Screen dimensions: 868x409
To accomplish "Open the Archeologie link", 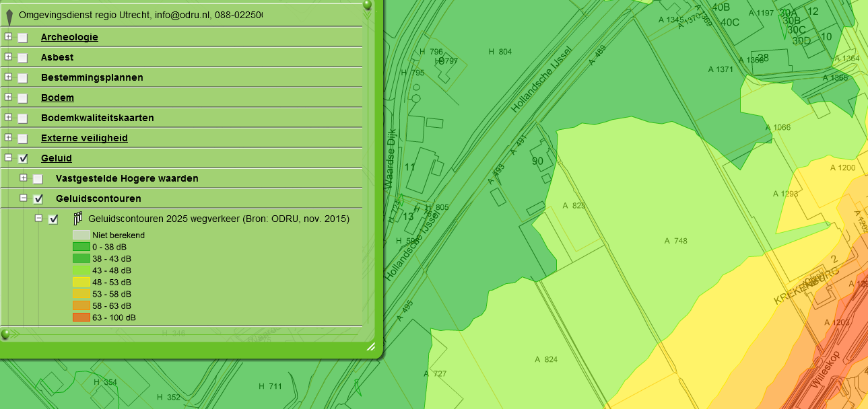I will pos(69,37).
